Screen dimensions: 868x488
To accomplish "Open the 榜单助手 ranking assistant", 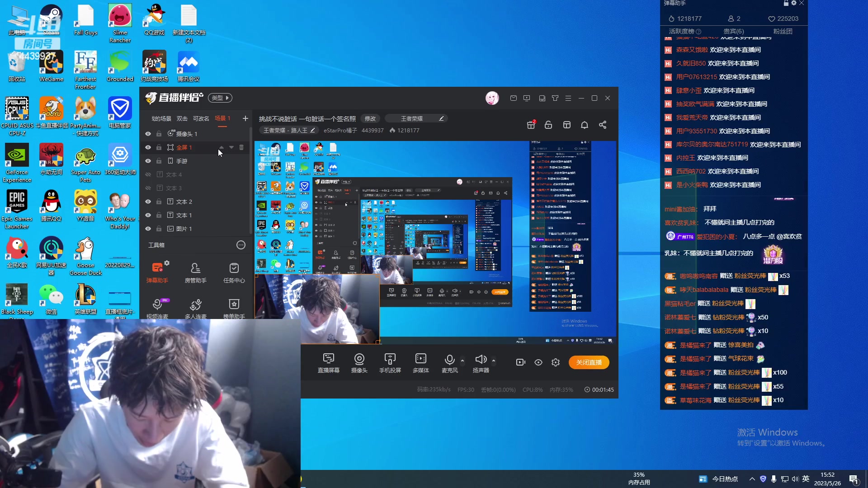I will point(234,308).
